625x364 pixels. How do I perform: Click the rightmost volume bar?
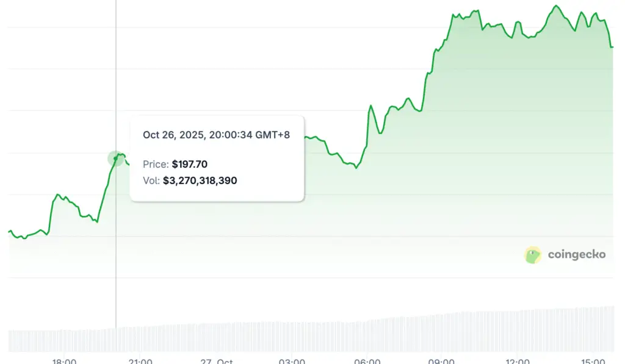[612, 329]
